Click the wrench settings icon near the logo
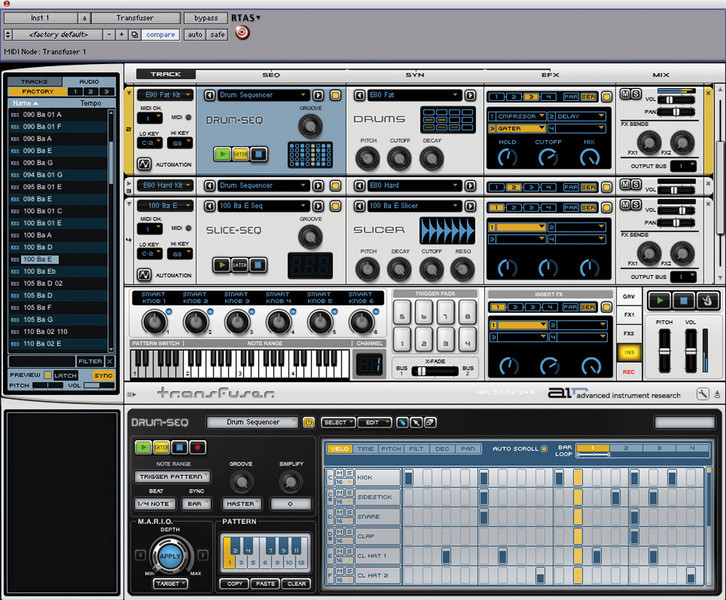Screen dimensions: 726x600 pyautogui.click(x=703, y=395)
